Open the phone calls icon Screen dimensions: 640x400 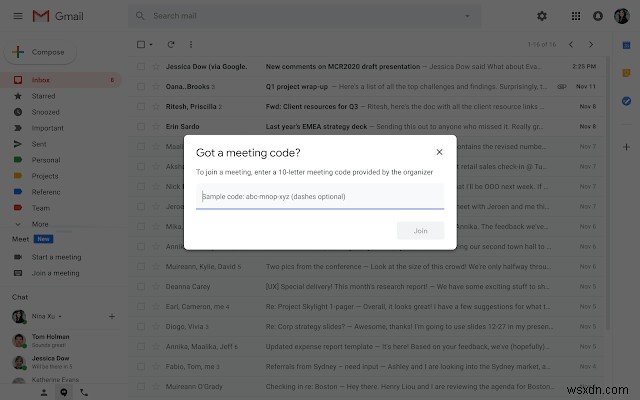[x=84, y=392]
